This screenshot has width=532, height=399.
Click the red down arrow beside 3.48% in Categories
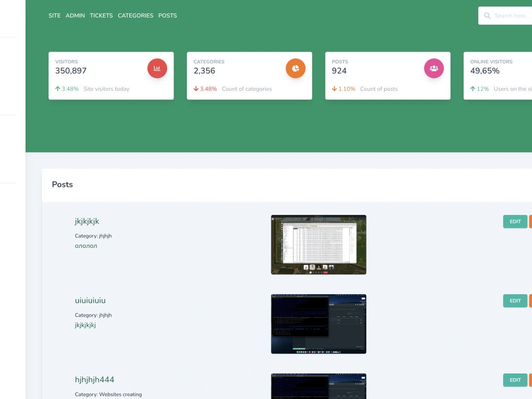pyautogui.click(x=196, y=89)
